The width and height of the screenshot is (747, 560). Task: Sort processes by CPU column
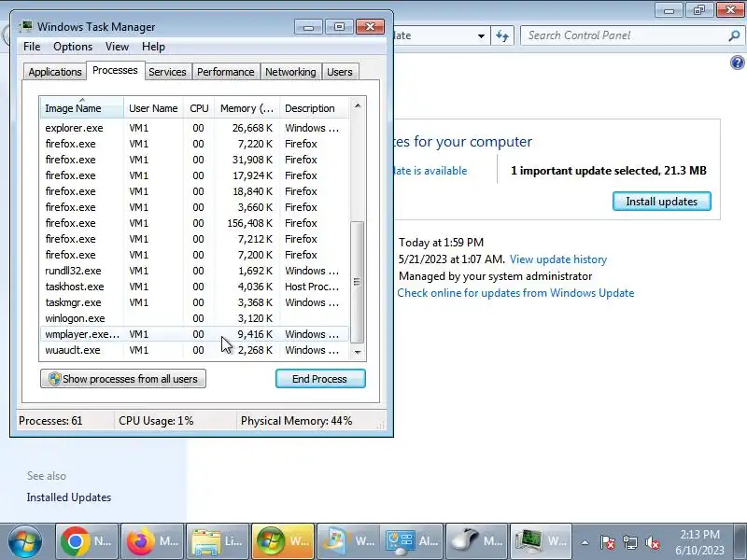click(x=199, y=108)
